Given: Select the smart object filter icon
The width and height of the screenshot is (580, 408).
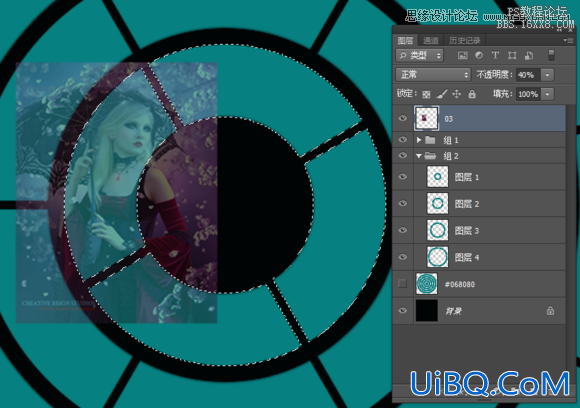Looking at the screenshot, I should (x=529, y=55).
